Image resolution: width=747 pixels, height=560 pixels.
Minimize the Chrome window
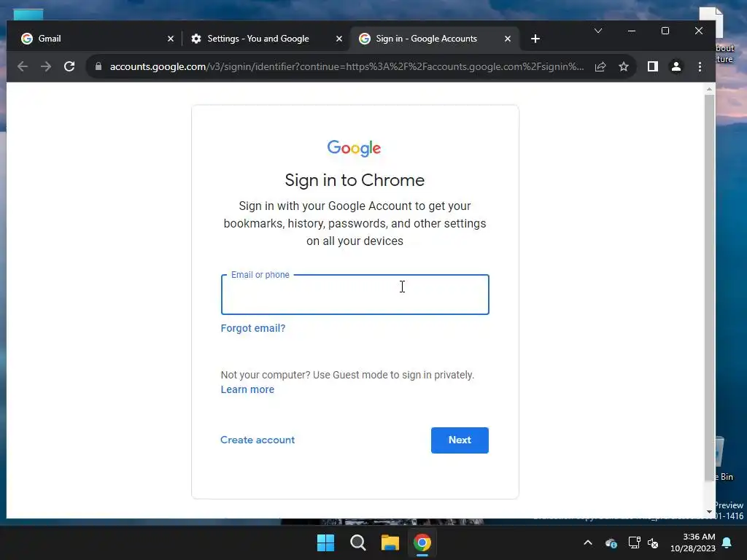[x=632, y=31]
